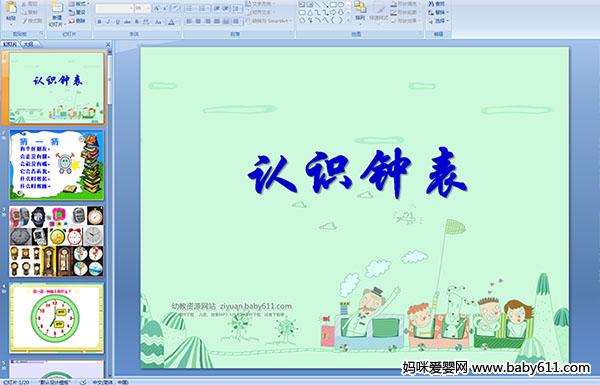Screen dimensions: 600x385
Task: Open the Layout (版式) dropdown
Action: point(79,4)
